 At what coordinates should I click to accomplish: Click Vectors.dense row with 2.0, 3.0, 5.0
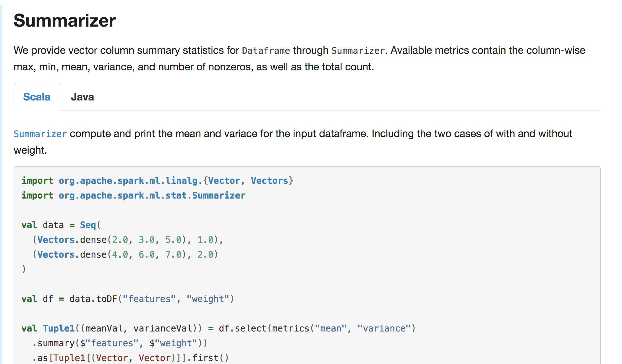point(127,240)
